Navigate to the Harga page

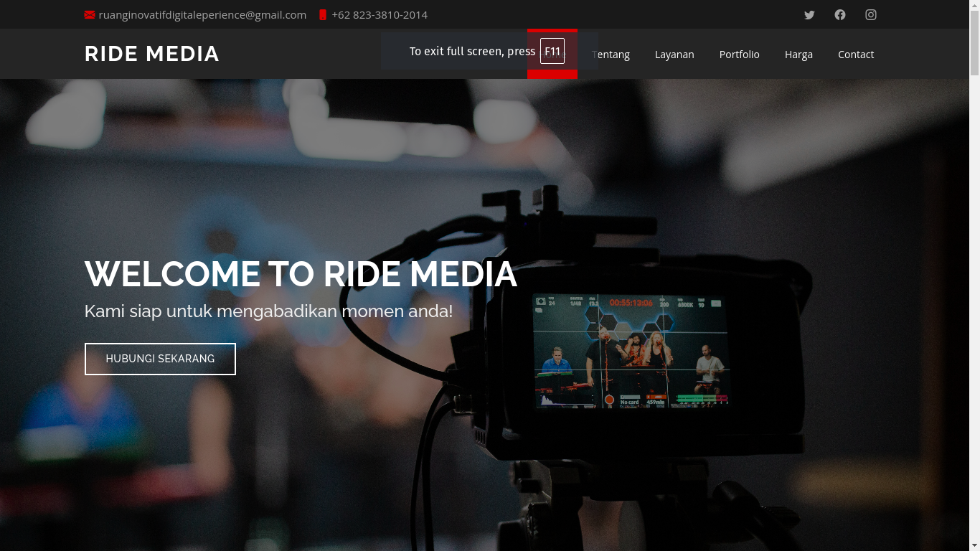[798, 55]
